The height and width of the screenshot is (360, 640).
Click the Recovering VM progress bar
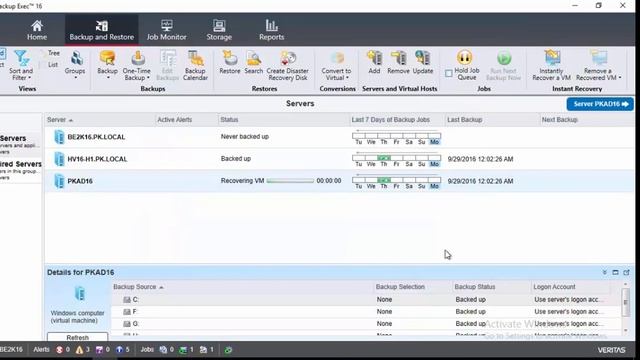pos(290,181)
